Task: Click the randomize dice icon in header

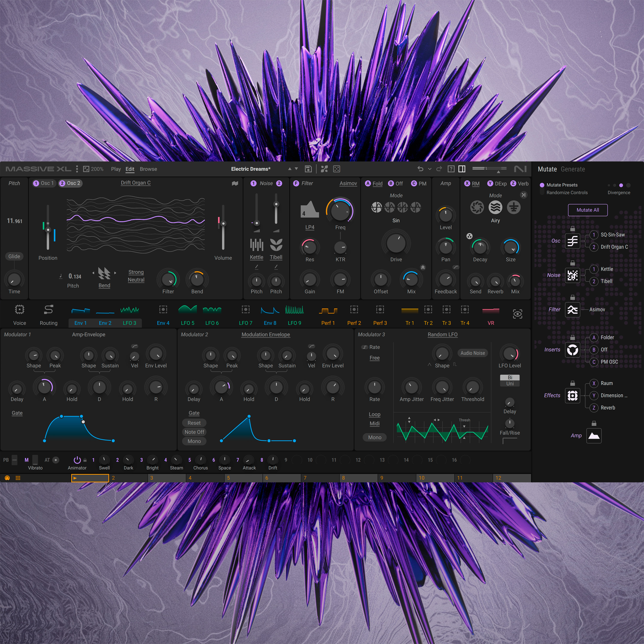Action: point(337,169)
